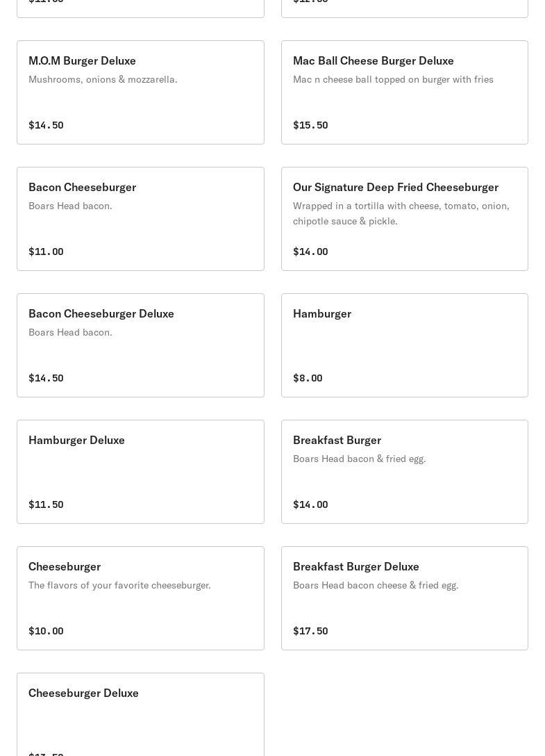Click the $17.50 Breakfast Burger Deluxe price
Viewport: 545px width, 756px height.
click(310, 632)
